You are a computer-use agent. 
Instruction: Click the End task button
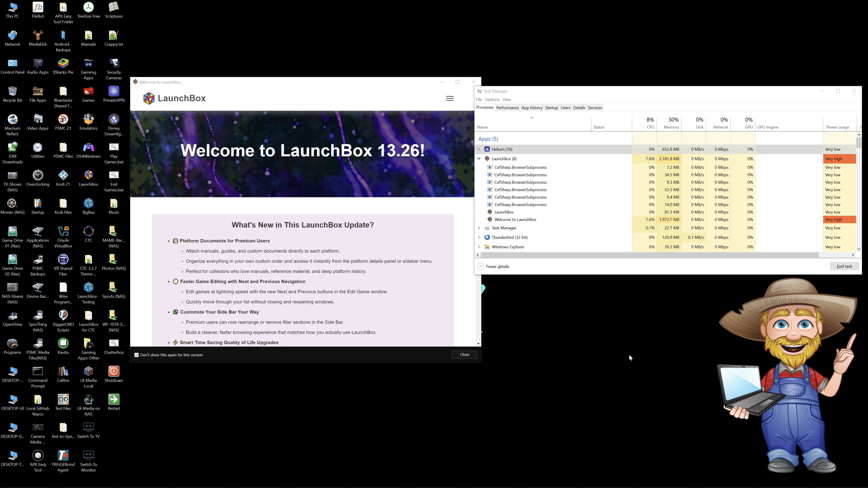point(844,266)
